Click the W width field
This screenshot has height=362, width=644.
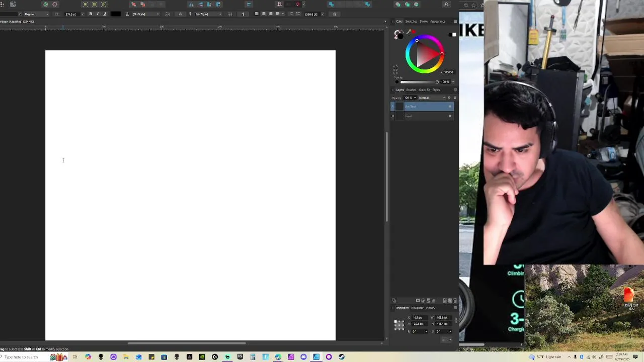pyautogui.click(x=443, y=318)
